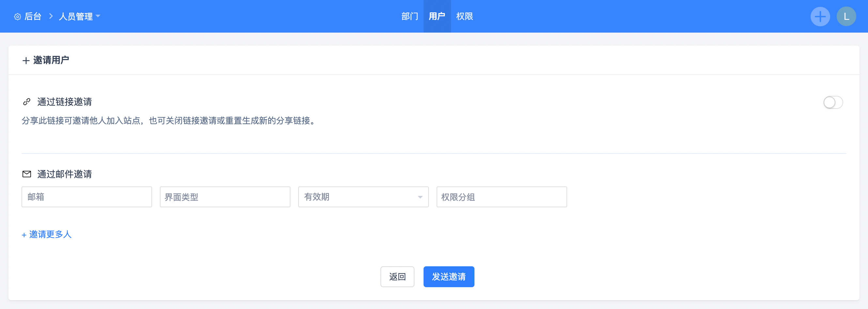
Task: Click the 权限分组 field
Action: click(x=502, y=197)
